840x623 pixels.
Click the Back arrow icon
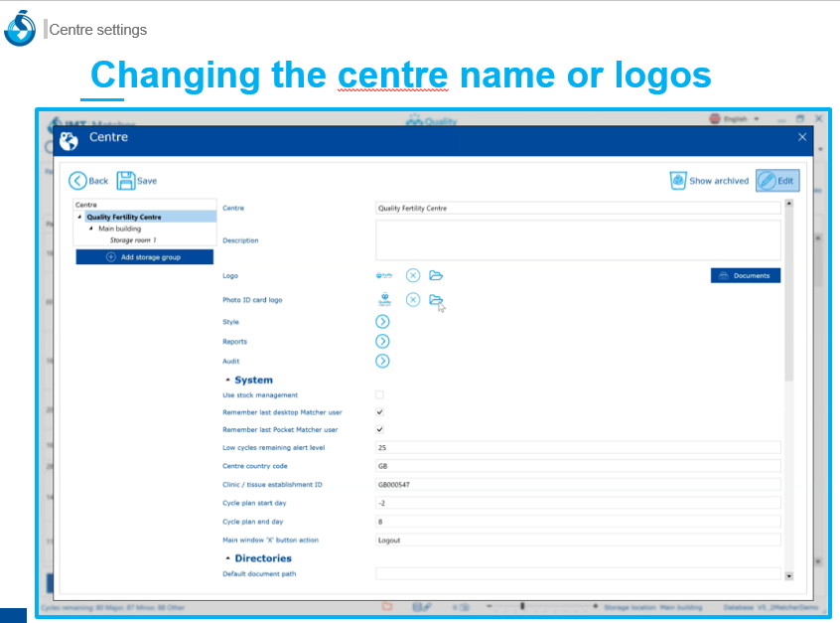pyautogui.click(x=78, y=181)
